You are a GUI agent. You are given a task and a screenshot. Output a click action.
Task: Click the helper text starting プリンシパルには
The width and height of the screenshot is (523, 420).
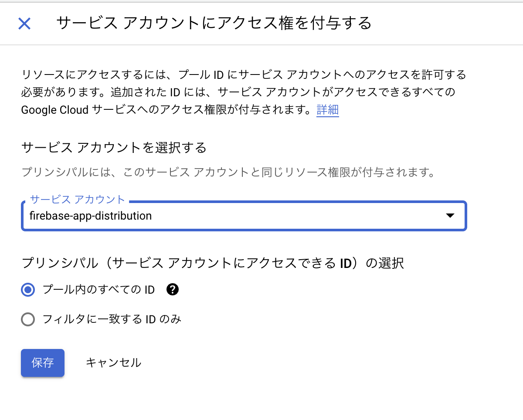(x=228, y=172)
